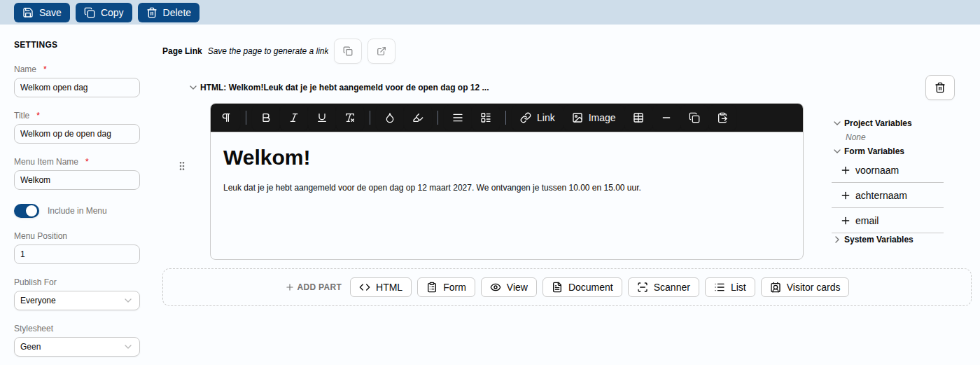Edit the Menu Position field
This screenshot has width=980, height=365.
pyautogui.click(x=77, y=254)
